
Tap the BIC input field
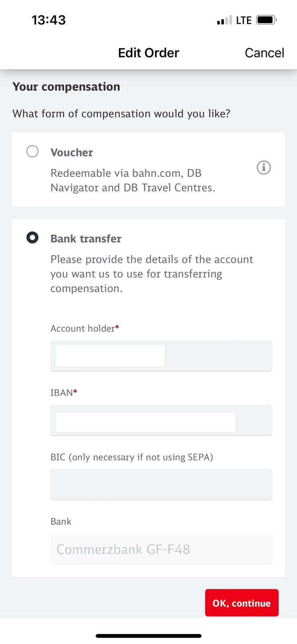[x=161, y=484]
